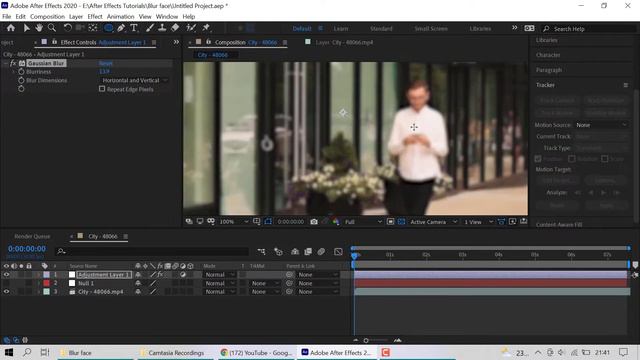Screen dimensions: 640x360
Task: Open the Mode dropdown for Adjustment Layer 1
Action: coord(220,275)
